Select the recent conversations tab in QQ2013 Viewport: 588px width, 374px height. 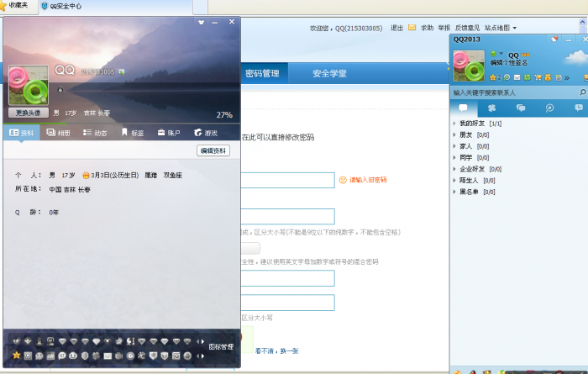(579, 108)
